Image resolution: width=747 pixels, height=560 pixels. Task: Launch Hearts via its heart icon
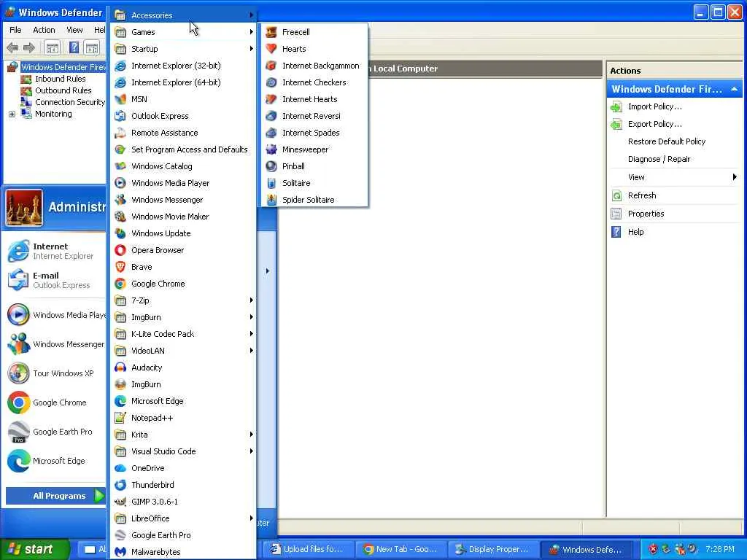pyautogui.click(x=271, y=49)
